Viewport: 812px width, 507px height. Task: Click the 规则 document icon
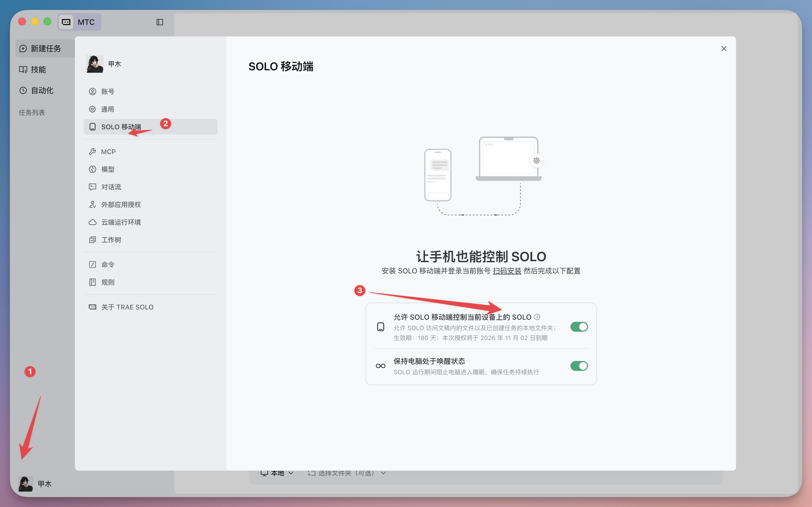pos(93,282)
